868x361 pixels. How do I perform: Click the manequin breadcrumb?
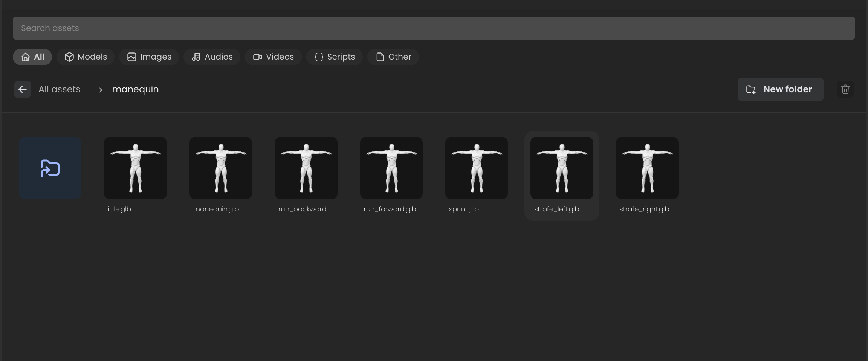[x=136, y=89]
